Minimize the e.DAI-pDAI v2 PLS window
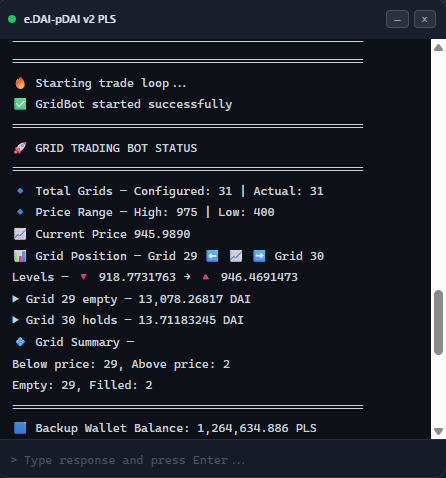This screenshot has width=446, height=478. 397,19
